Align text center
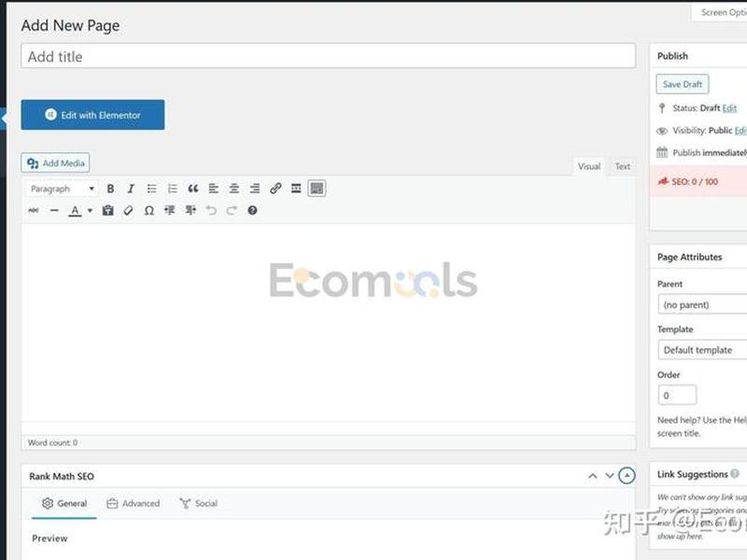 pos(234,189)
